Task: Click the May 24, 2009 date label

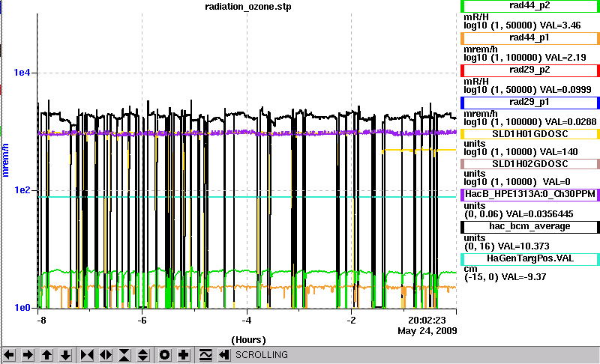Action: click(427, 331)
